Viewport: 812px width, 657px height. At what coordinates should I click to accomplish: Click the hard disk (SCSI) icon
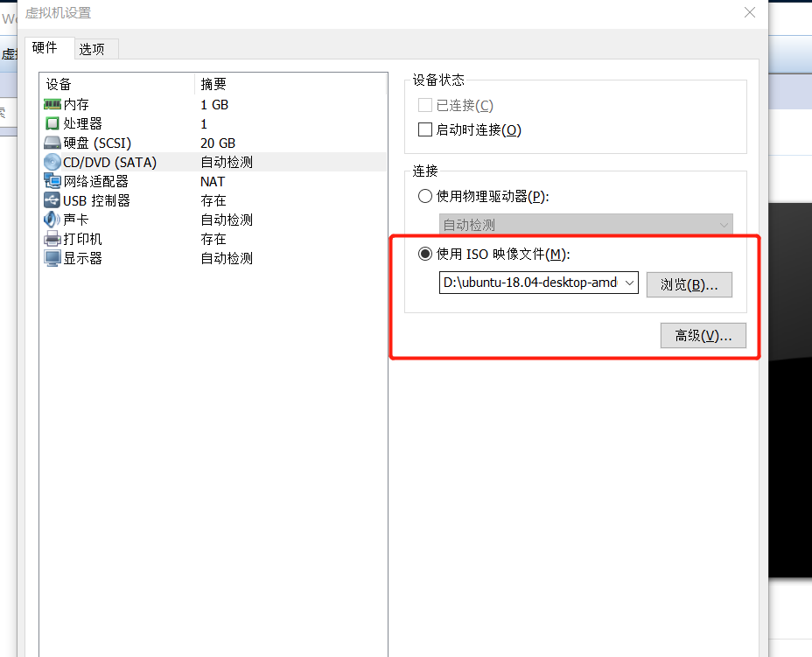coord(52,143)
